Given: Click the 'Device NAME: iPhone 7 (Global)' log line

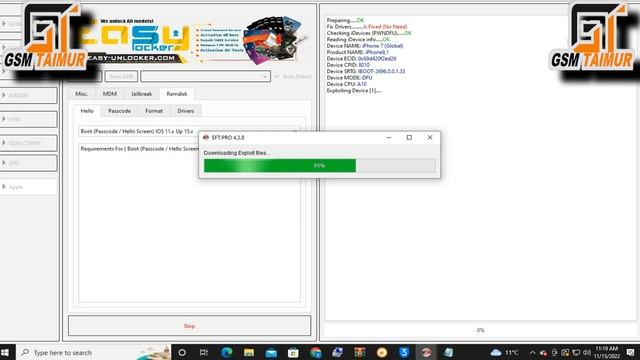Looking at the screenshot, I should (x=364, y=46).
